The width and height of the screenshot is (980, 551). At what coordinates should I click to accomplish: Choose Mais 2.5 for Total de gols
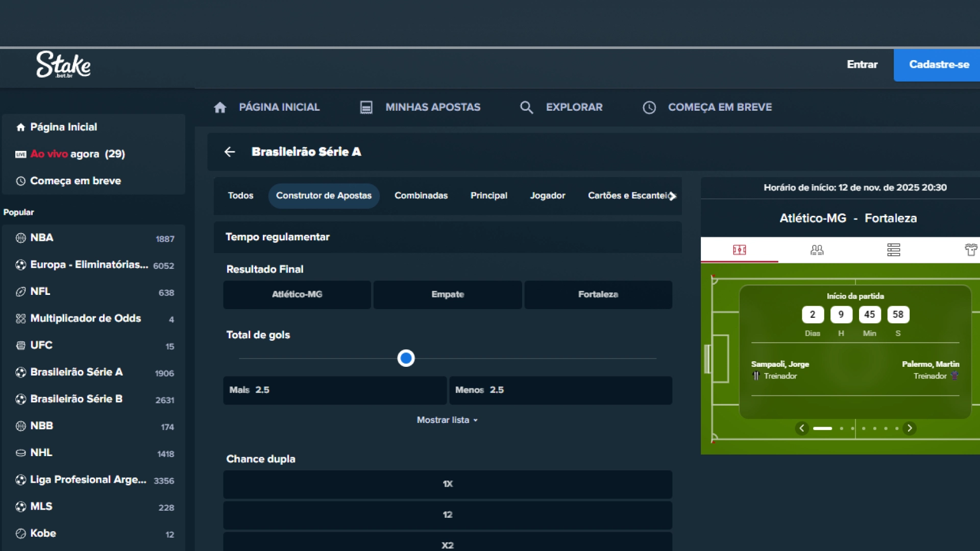pos(335,390)
